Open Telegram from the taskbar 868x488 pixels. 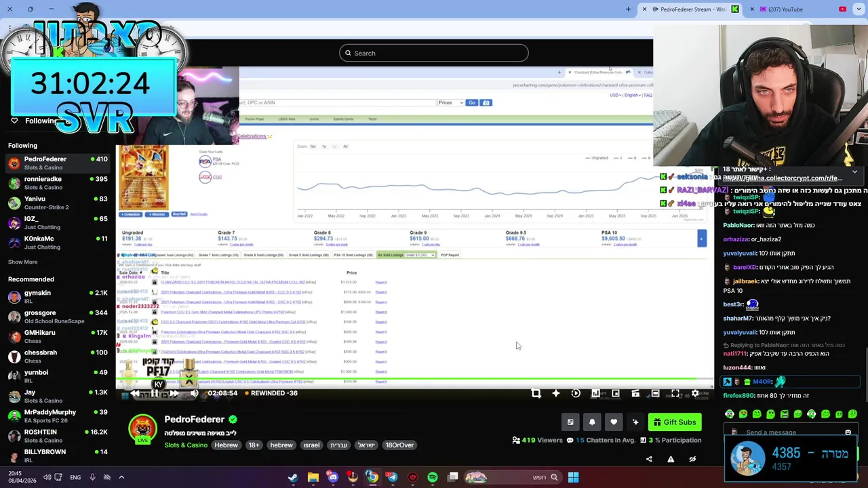(392, 477)
